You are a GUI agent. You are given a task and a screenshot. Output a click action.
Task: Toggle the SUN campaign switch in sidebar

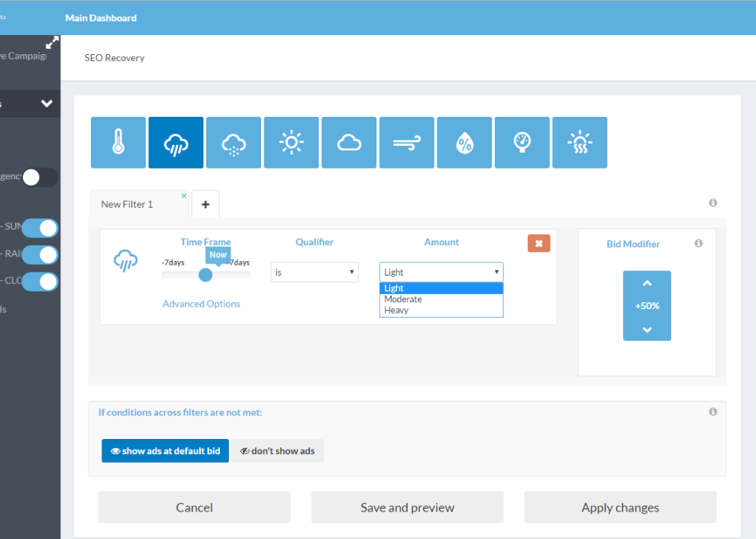pos(40,228)
